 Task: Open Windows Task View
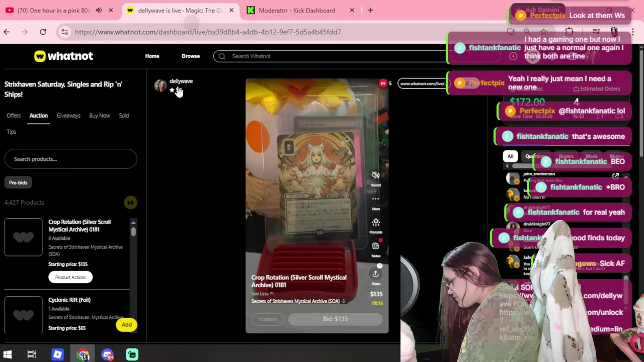pyautogui.click(x=32, y=354)
